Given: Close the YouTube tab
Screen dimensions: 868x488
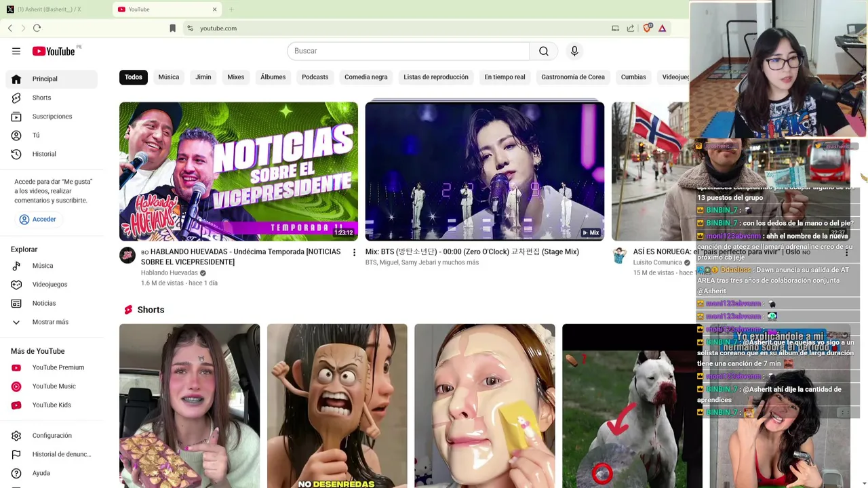Looking at the screenshot, I should 214,9.
